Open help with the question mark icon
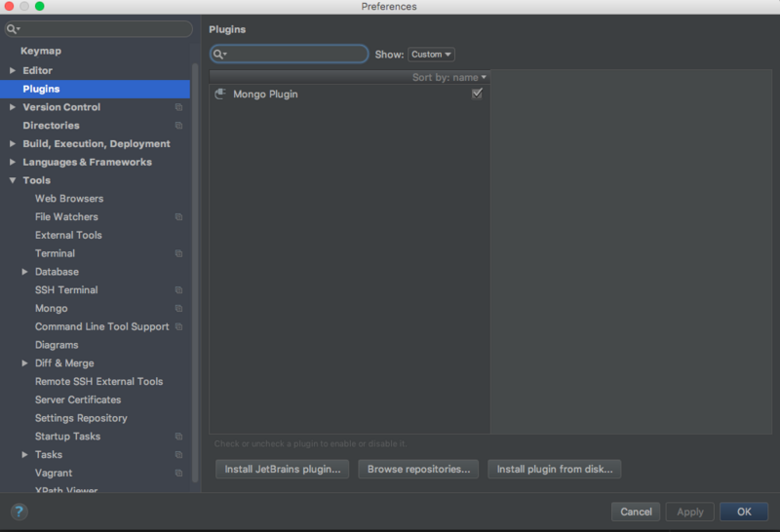The width and height of the screenshot is (780, 532). click(x=19, y=512)
